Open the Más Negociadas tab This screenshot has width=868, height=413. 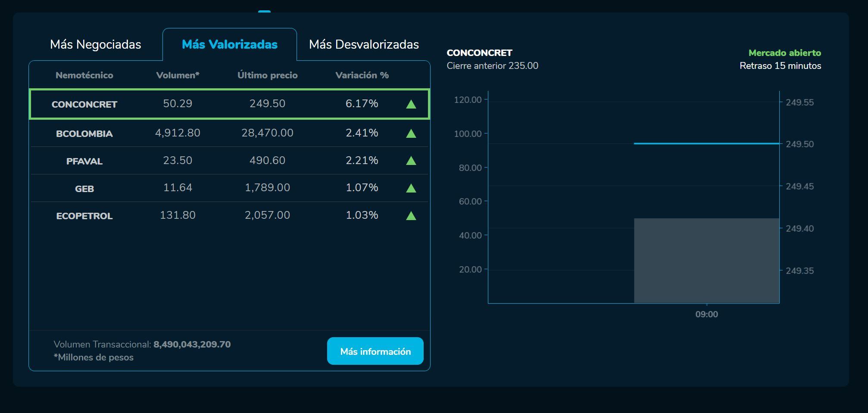[96, 44]
